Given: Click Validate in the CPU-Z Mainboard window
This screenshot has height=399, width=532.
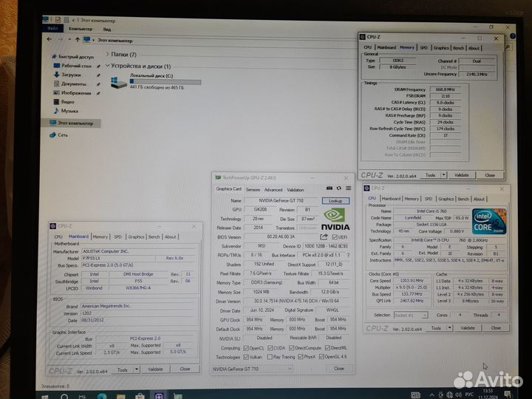Looking at the screenshot, I should click(x=155, y=369).
